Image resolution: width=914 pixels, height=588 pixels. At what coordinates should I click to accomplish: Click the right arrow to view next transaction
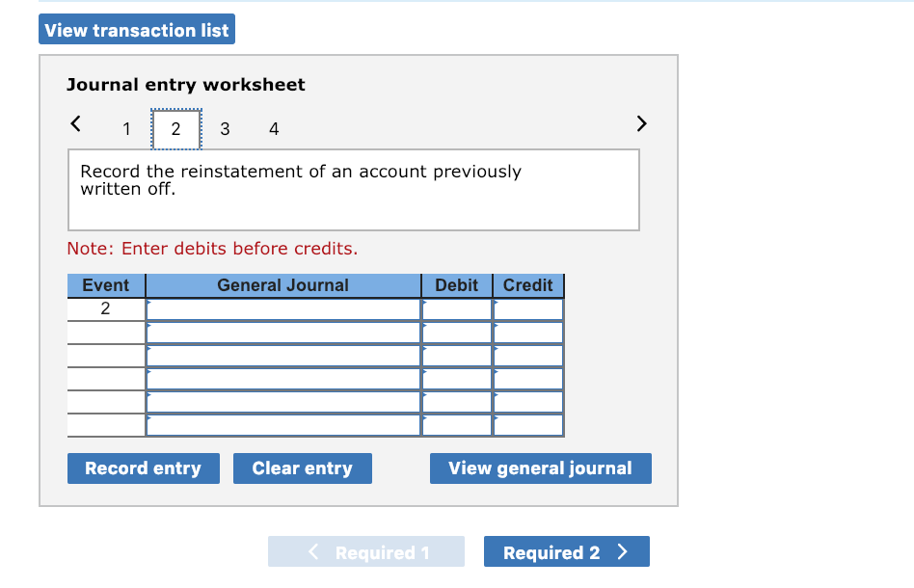(640, 123)
